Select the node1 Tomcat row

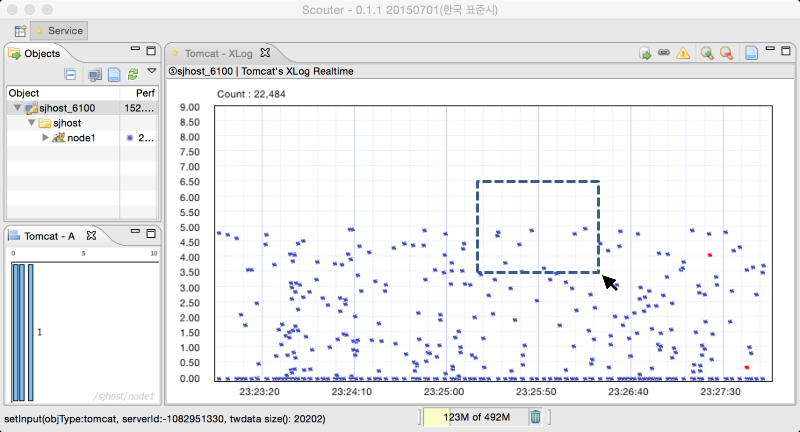click(82, 138)
